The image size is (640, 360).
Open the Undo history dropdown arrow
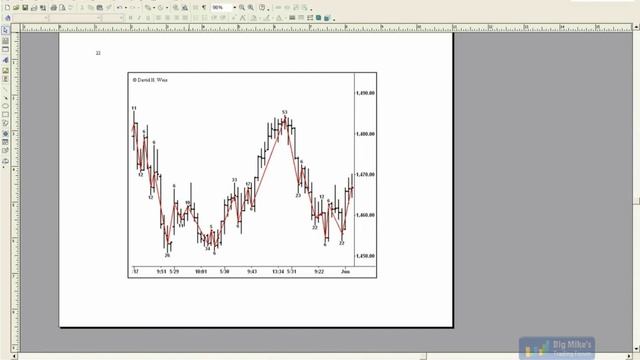pos(125,7)
